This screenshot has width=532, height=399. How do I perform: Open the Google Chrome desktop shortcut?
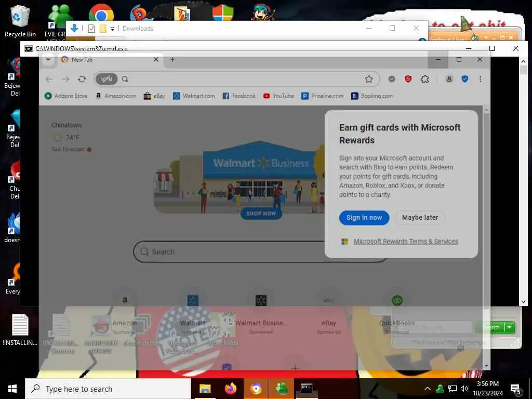(101, 13)
